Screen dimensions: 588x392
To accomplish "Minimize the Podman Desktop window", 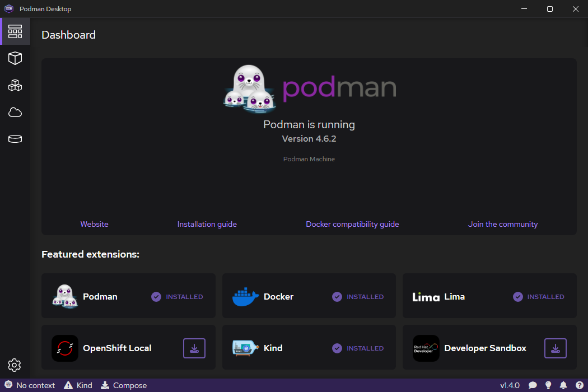I will click(x=524, y=8).
